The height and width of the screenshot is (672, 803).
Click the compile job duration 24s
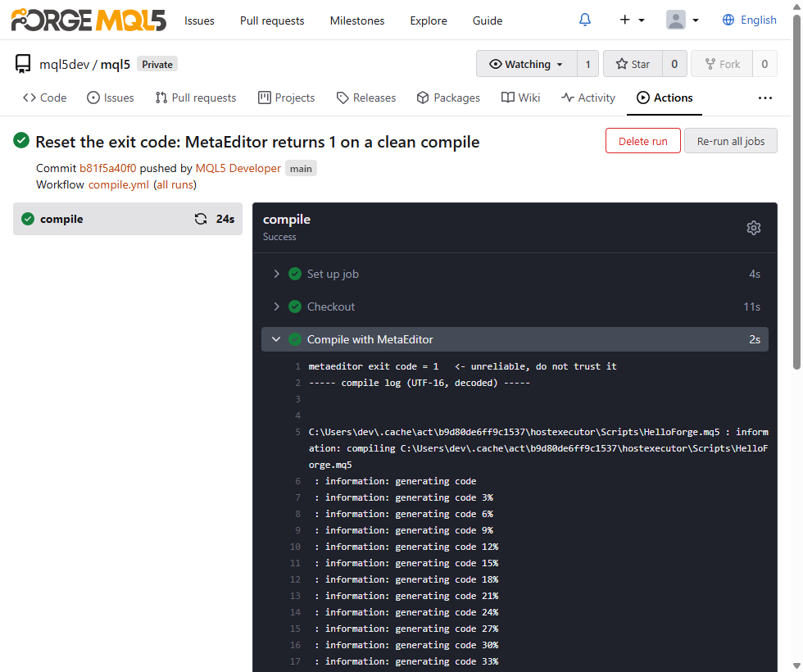click(x=225, y=219)
